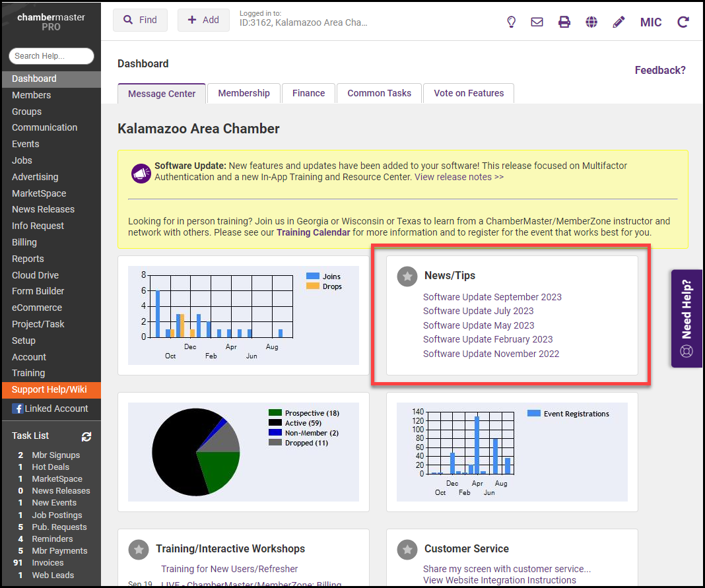Open the Finance tab

(x=308, y=93)
